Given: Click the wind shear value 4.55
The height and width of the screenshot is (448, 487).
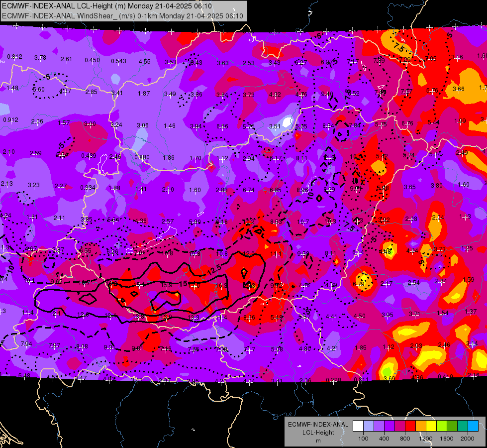Looking at the screenshot, I should point(145,62).
